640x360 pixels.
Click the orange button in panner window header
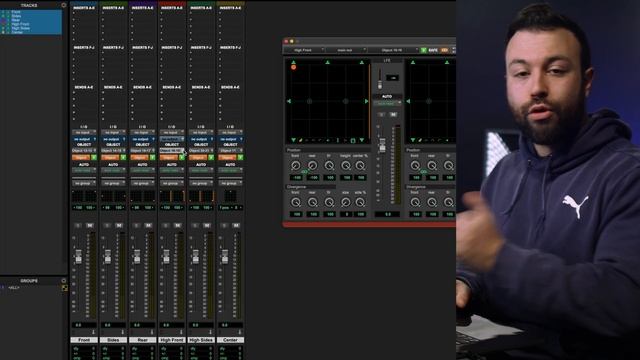point(444,50)
